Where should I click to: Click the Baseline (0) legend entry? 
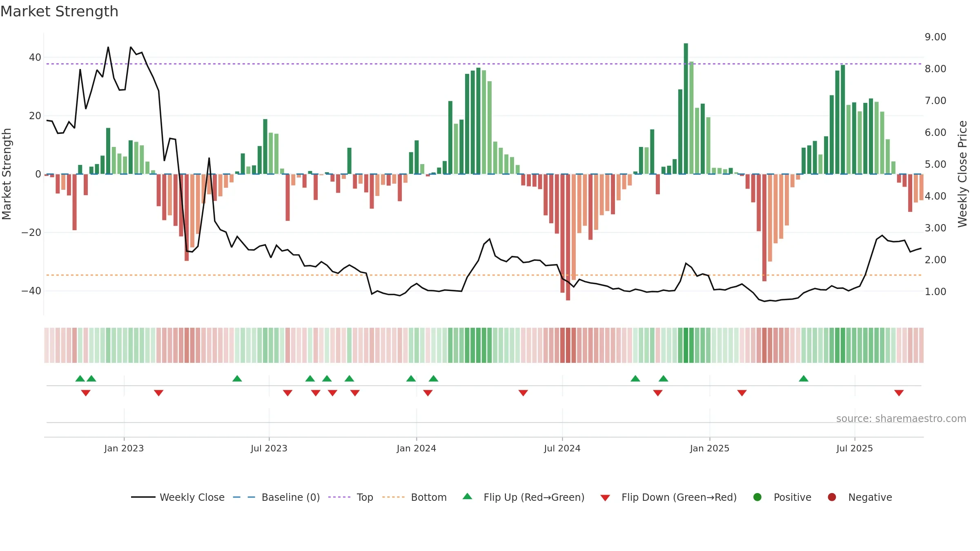(x=276, y=497)
